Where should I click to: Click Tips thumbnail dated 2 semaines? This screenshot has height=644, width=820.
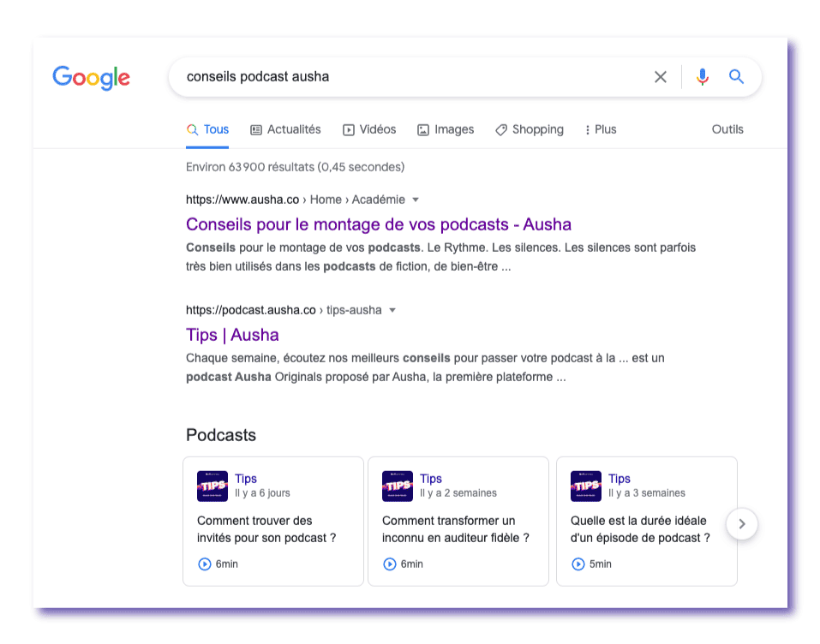[x=398, y=486]
